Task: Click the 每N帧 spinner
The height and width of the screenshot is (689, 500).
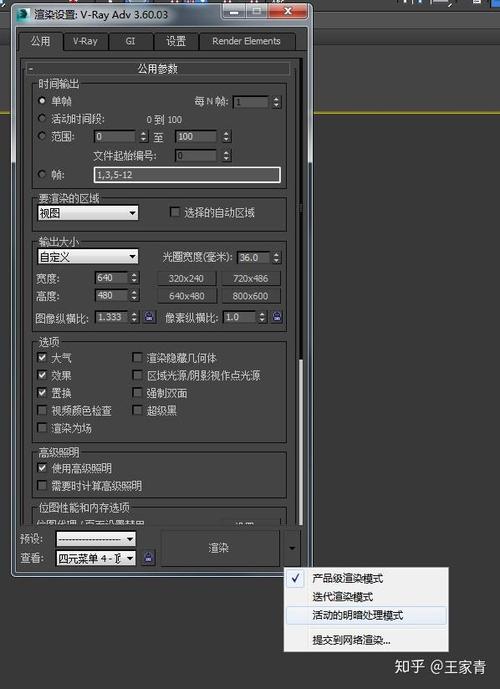Action: 276,102
